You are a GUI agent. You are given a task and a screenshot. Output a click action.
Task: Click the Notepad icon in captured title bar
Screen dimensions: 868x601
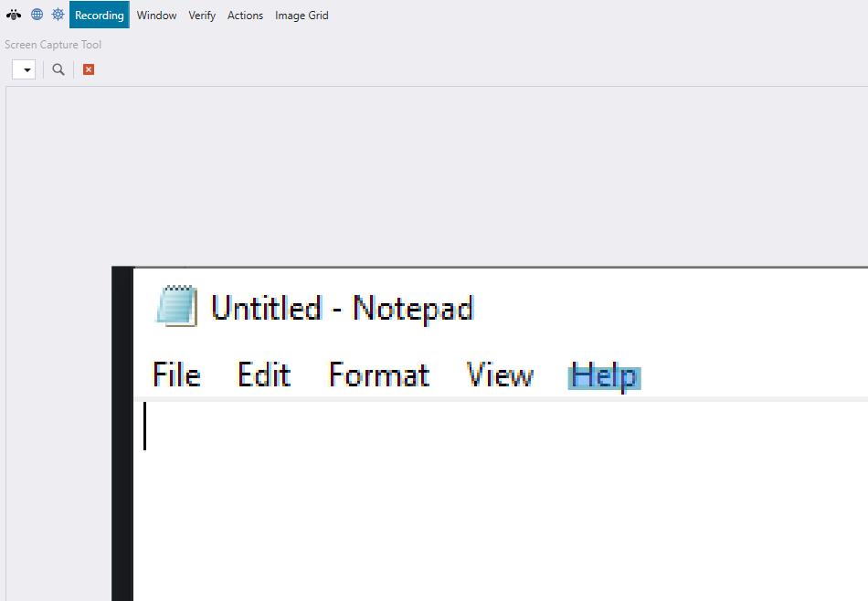point(177,305)
